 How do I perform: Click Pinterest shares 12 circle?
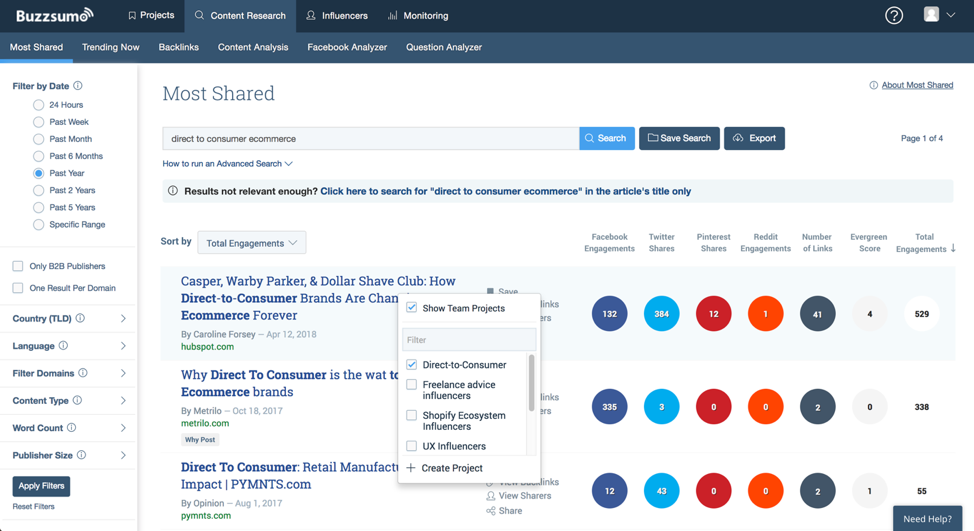(714, 314)
